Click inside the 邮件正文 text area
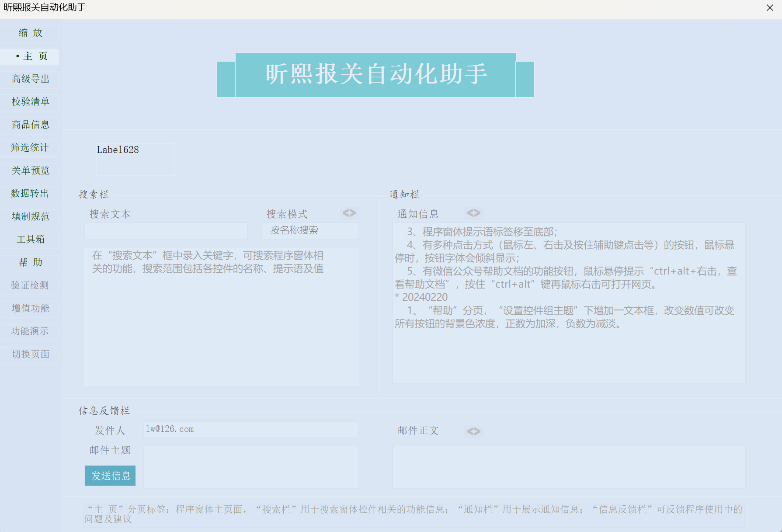This screenshot has width=782, height=532. click(x=568, y=466)
